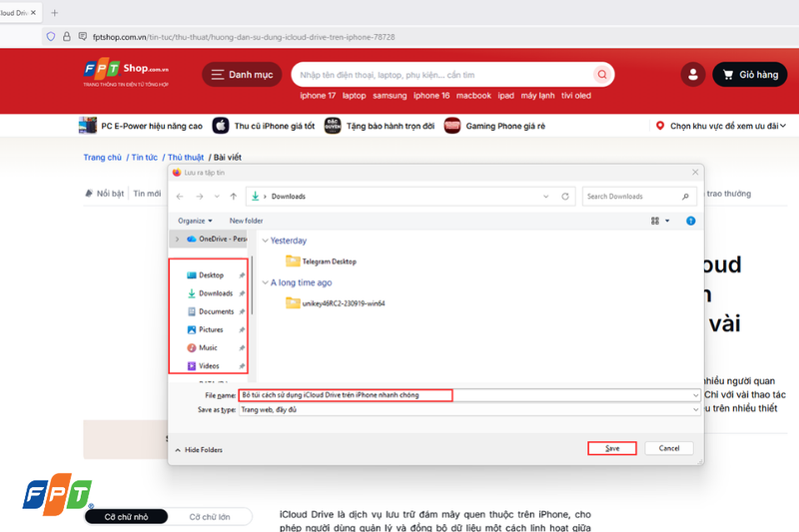The width and height of the screenshot is (799, 532).
Task: Click New folder in the dialog toolbar
Action: pyautogui.click(x=246, y=221)
